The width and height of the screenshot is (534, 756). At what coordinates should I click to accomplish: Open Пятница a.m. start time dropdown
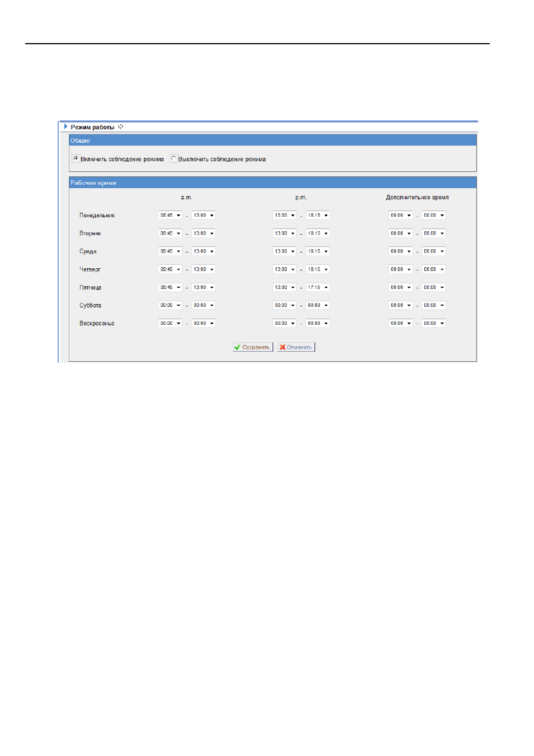[x=170, y=287]
